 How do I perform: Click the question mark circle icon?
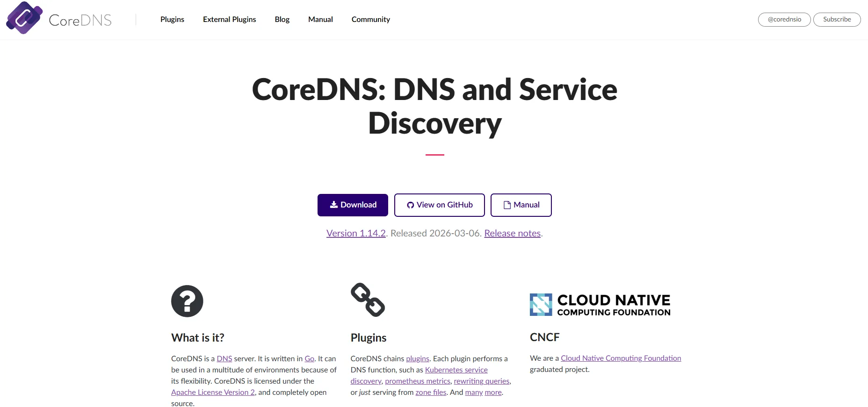click(187, 301)
